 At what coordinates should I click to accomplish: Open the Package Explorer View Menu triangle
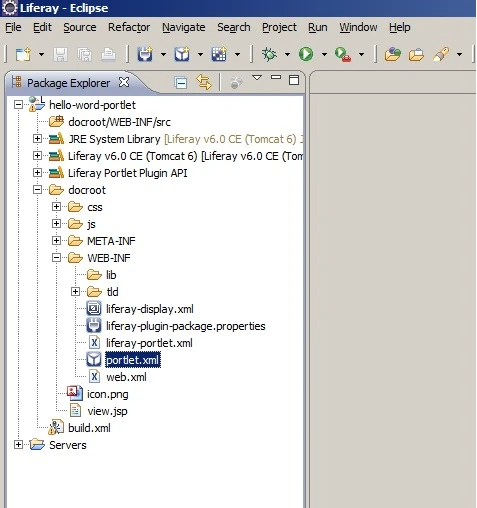[257, 78]
